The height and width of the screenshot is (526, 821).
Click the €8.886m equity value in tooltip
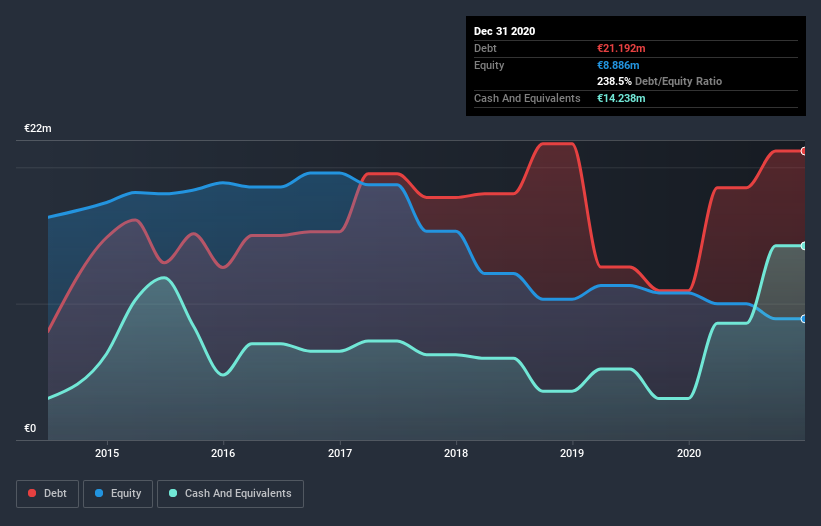pyautogui.click(x=618, y=65)
